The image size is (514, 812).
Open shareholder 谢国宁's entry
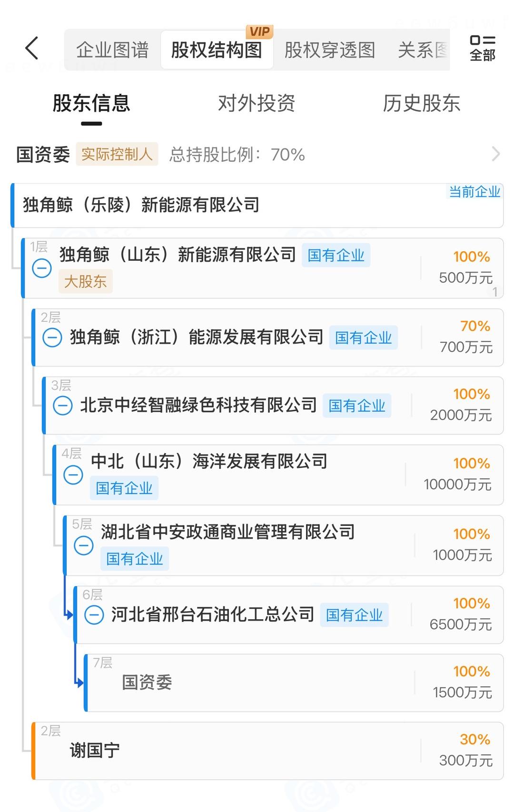tap(95, 751)
